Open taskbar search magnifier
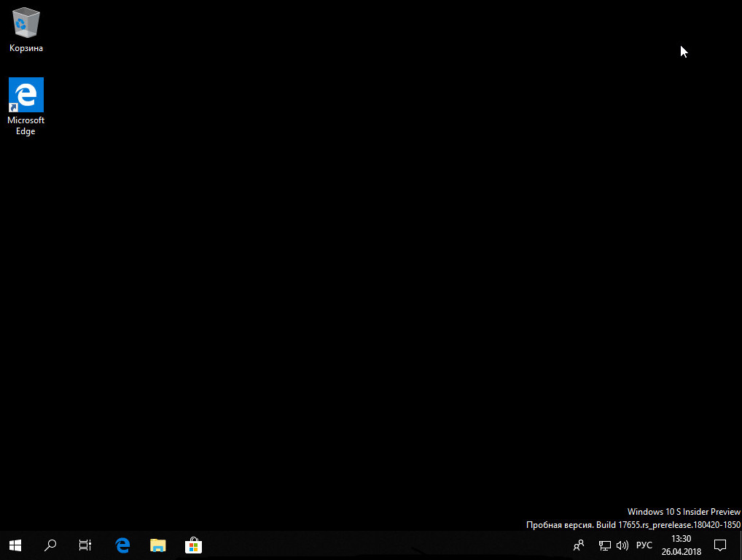 [50, 545]
